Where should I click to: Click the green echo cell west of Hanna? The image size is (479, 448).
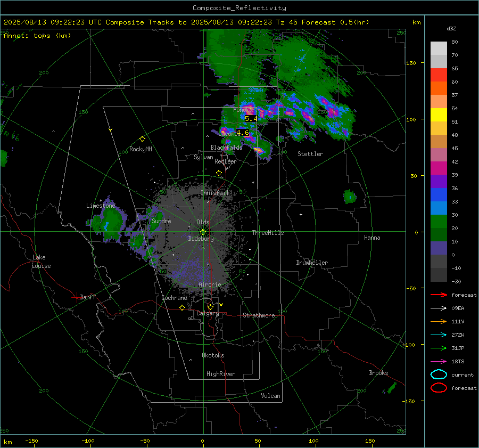(350, 197)
